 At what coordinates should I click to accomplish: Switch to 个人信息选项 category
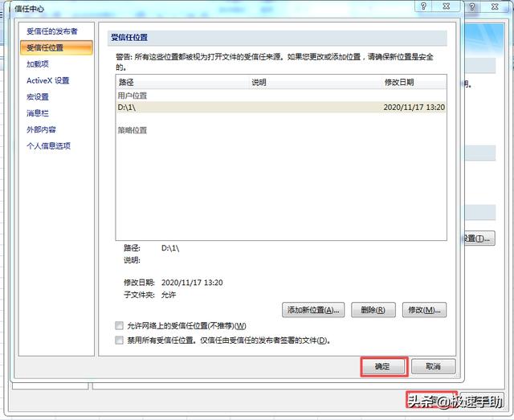[x=48, y=146]
